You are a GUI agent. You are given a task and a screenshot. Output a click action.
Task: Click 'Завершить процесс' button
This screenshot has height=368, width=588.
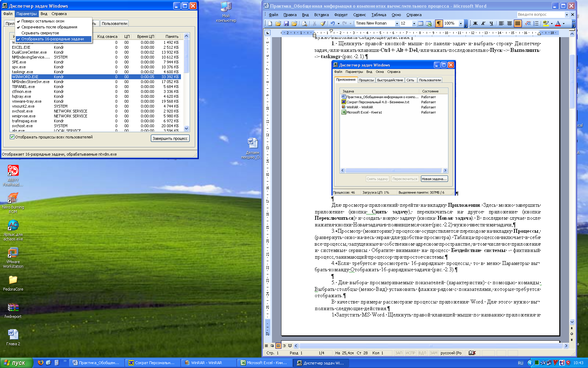[x=170, y=138]
